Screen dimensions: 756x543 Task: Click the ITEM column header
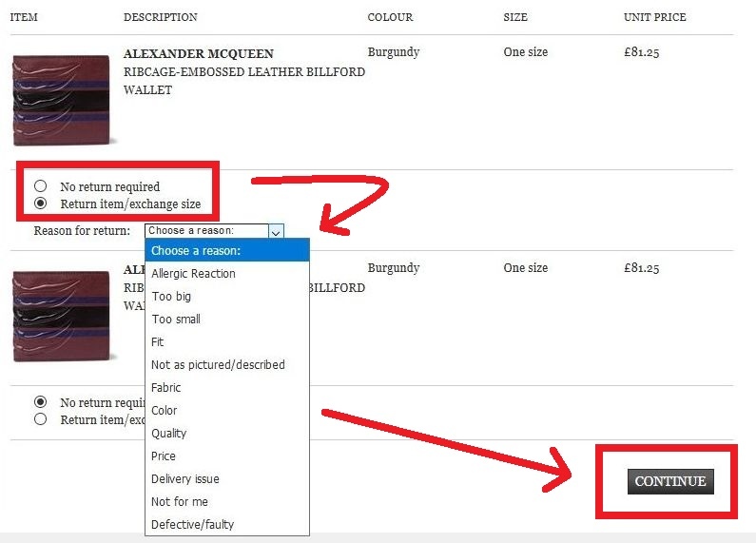point(24,17)
